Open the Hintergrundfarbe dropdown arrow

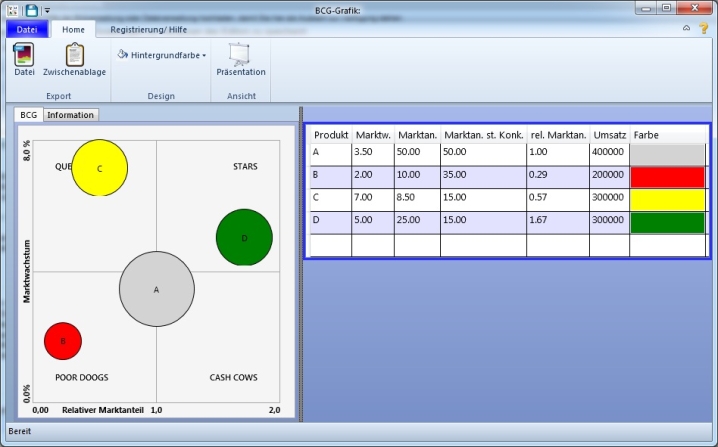click(x=204, y=56)
